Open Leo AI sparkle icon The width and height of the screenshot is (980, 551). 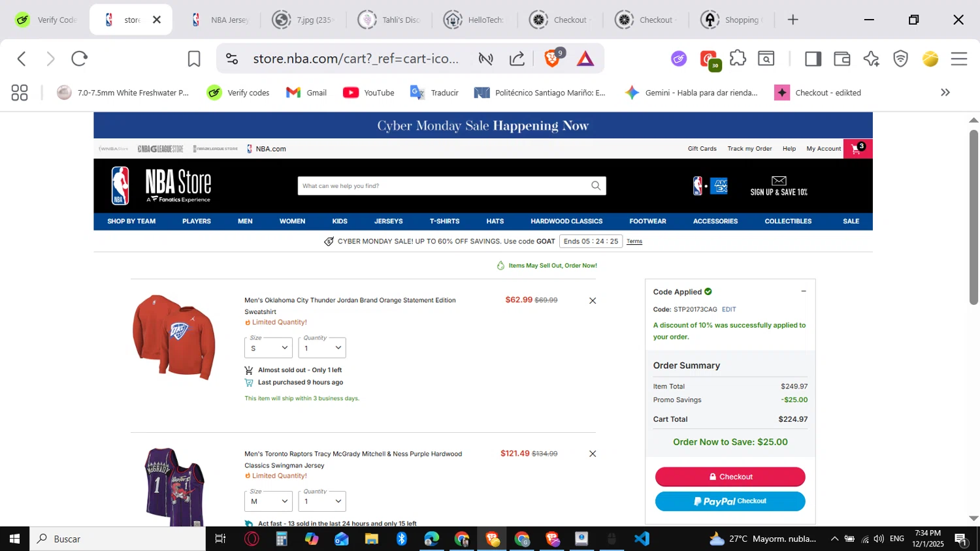[871, 59]
